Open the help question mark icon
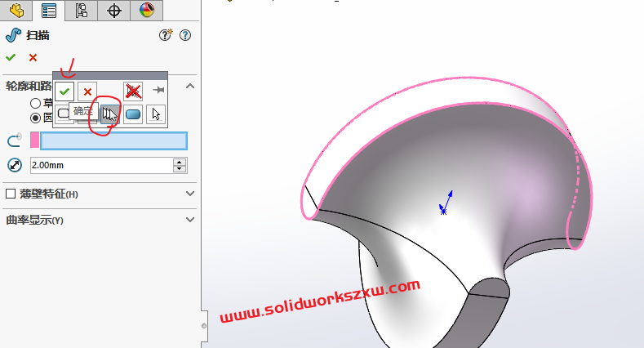Image resolution: width=644 pixels, height=348 pixels. pos(185,35)
